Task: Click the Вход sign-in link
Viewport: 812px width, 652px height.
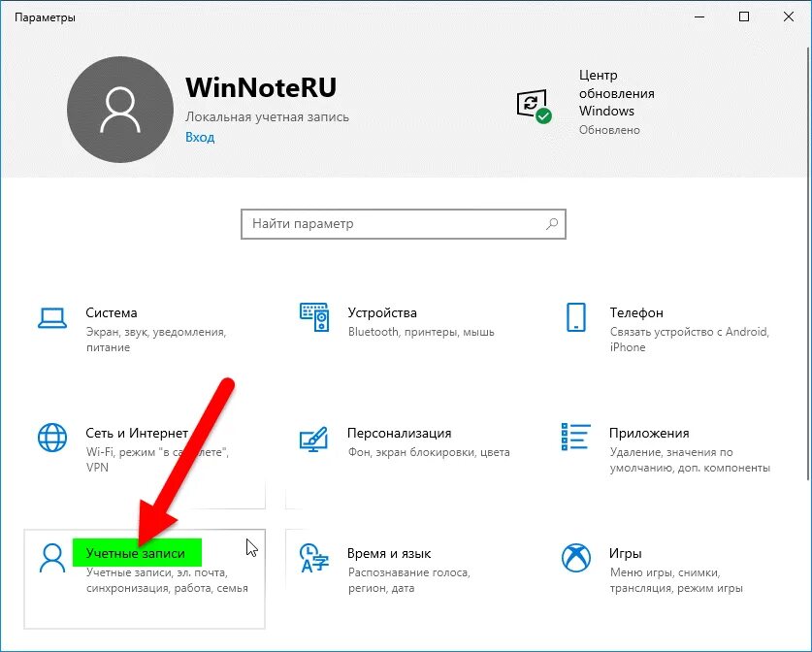Action: coord(200,137)
